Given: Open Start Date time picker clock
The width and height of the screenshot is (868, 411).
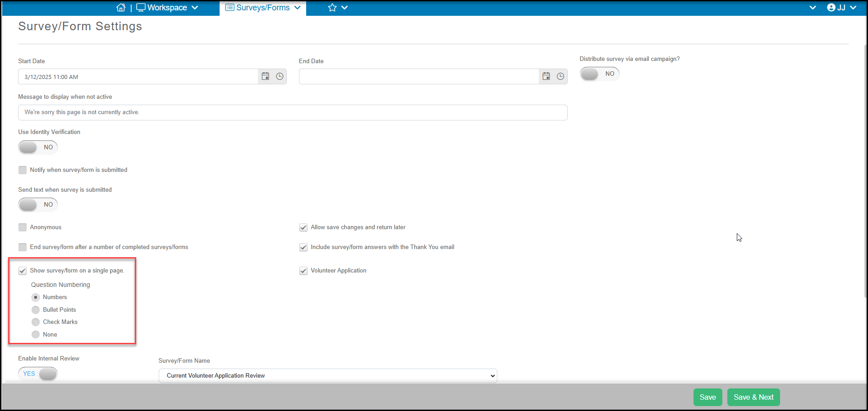Looking at the screenshot, I should tap(280, 77).
